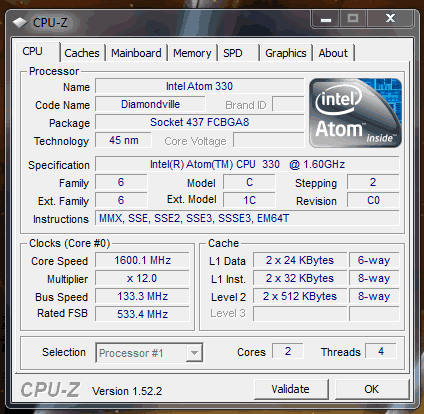Click the Code Name value Diamondville

click(x=150, y=104)
